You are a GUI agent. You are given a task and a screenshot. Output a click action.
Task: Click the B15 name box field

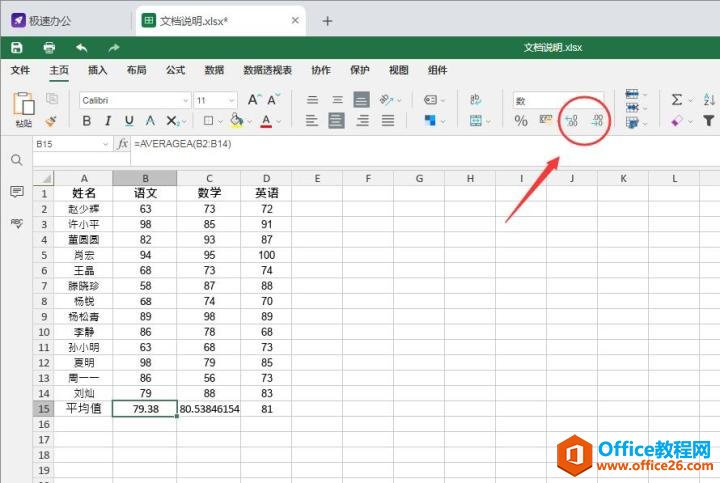[x=73, y=144]
